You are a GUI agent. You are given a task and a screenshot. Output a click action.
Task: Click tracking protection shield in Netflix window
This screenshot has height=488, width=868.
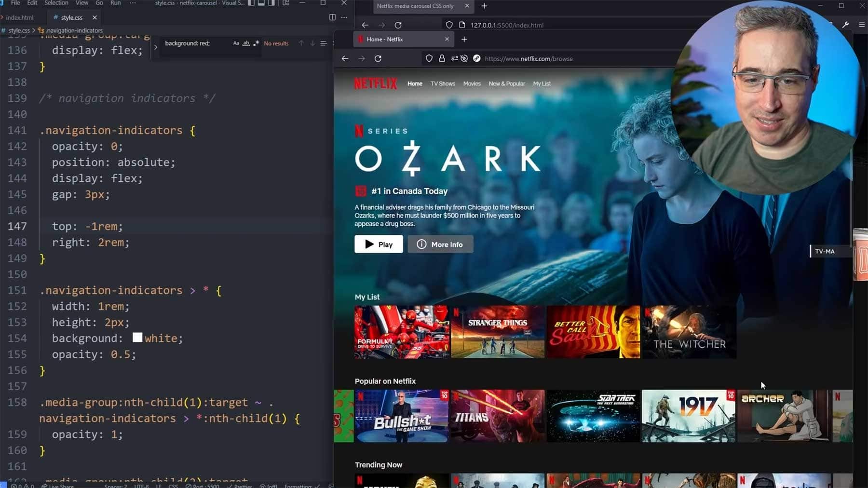click(x=429, y=58)
